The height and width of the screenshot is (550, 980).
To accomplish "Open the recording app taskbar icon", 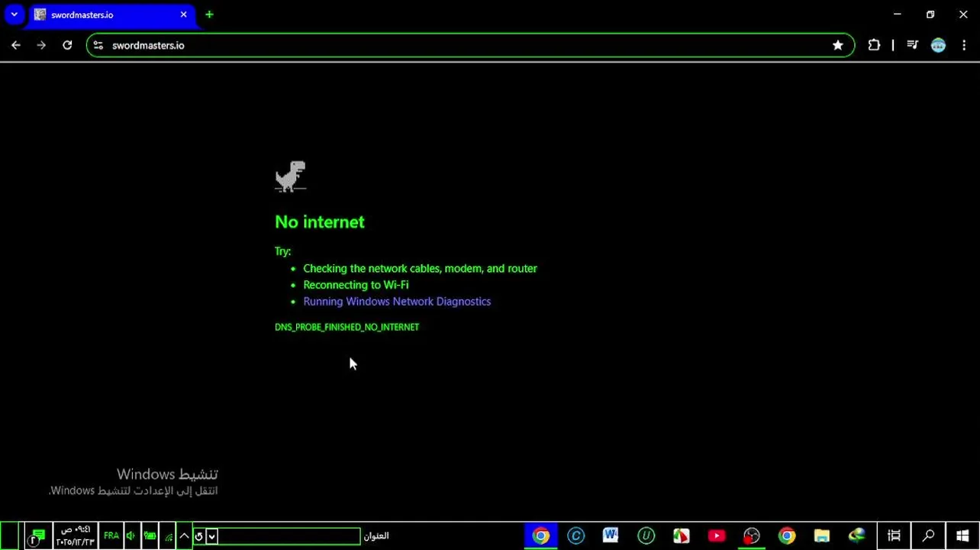I will [752, 536].
